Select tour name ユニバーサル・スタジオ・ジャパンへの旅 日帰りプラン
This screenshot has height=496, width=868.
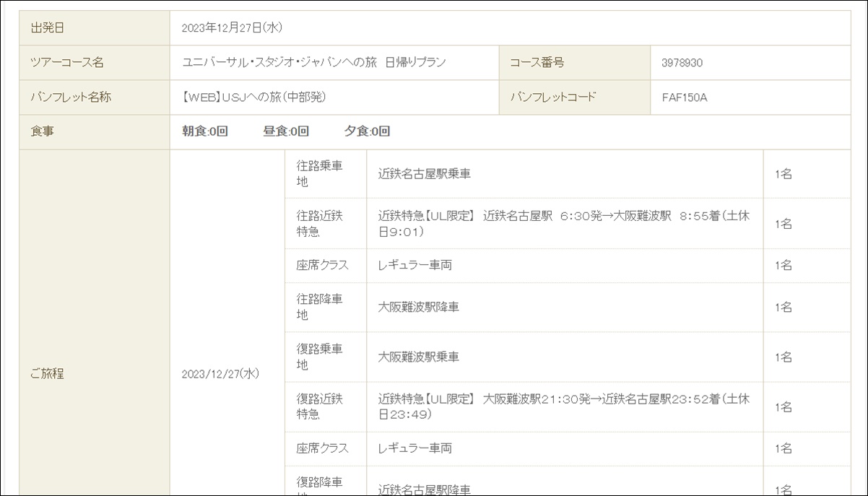click(314, 63)
